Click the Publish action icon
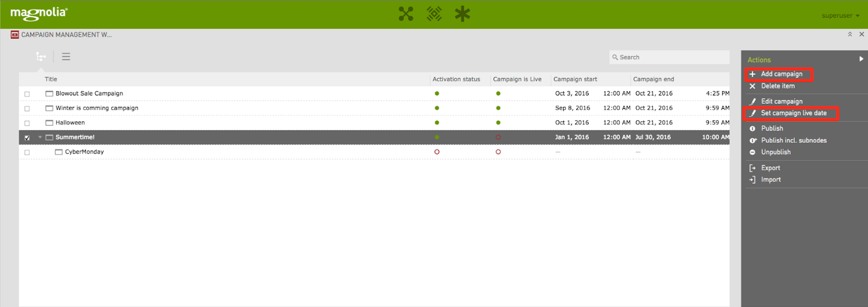The height and width of the screenshot is (307, 868). (752, 129)
